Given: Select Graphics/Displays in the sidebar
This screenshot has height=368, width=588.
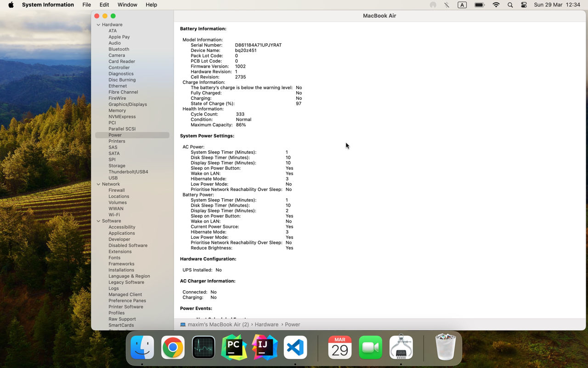Looking at the screenshot, I should 128,104.
